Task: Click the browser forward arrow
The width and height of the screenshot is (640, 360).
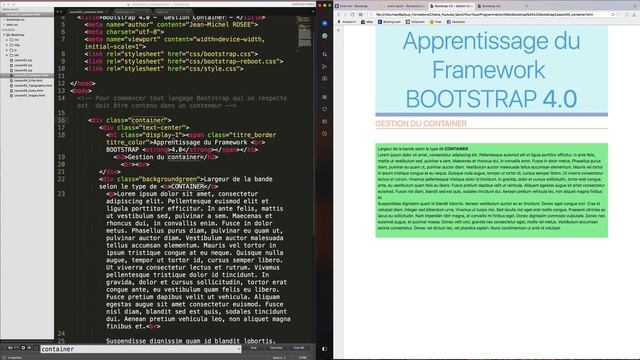Action: pyautogui.click(x=345, y=14)
